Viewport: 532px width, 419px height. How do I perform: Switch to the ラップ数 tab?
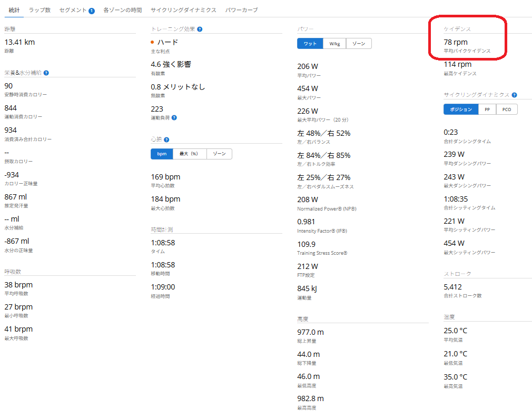tap(40, 10)
